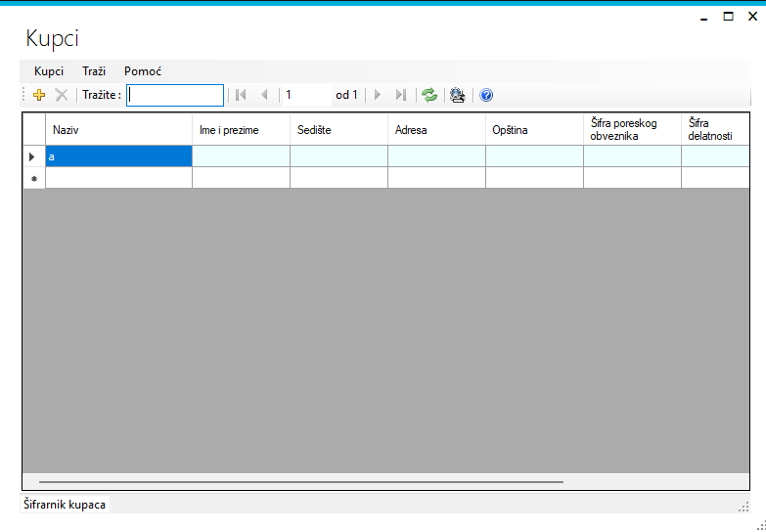Viewport: 766px width, 532px height.
Task: Delete record using the X toolbar icon
Action: (x=61, y=95)
